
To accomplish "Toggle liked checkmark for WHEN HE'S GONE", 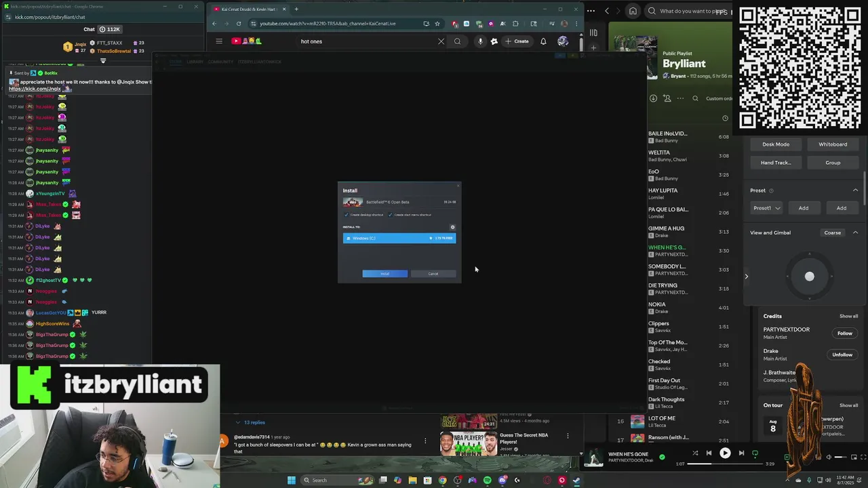I will coord(662,457).
